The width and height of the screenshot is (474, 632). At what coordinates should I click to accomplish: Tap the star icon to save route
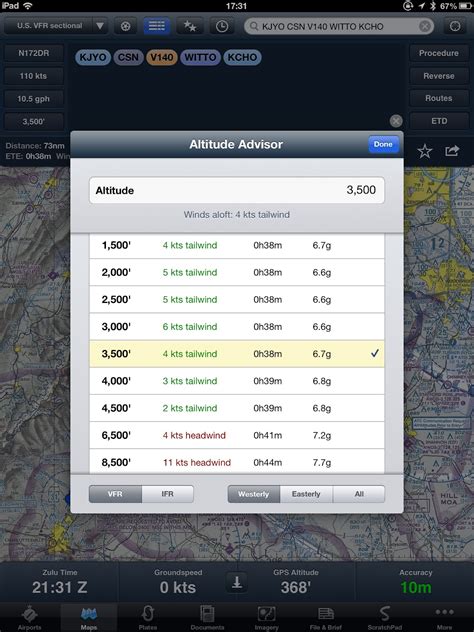tap(425, 151)
